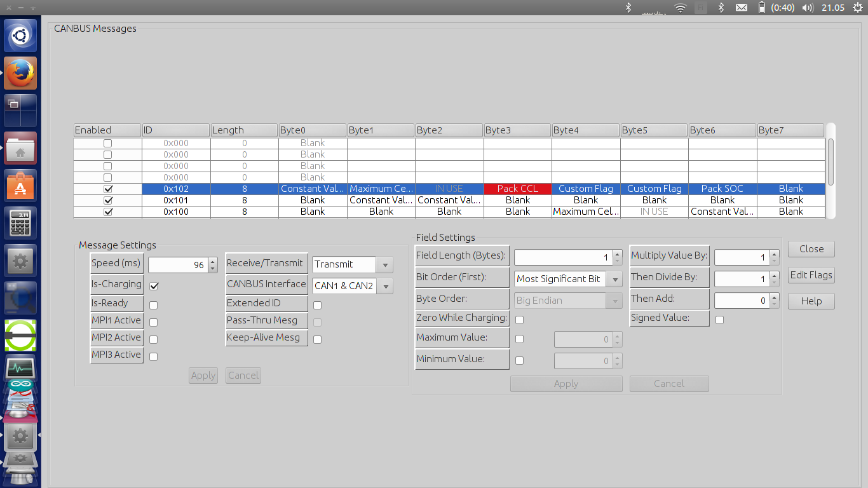Open the Files home folder icon
The height and width of the screenshot is (488, 868).
pyautogui.click(x=20, y=148)
